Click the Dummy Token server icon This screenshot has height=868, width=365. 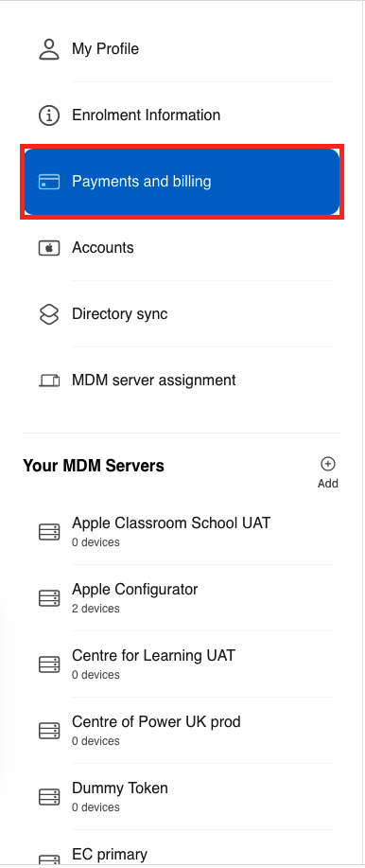click(48, 797)
